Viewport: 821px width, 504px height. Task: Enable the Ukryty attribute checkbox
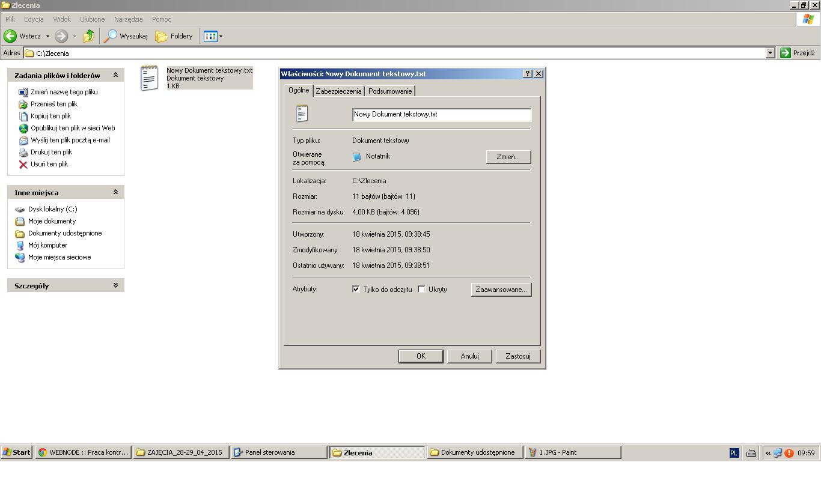[x=422, y=290]
